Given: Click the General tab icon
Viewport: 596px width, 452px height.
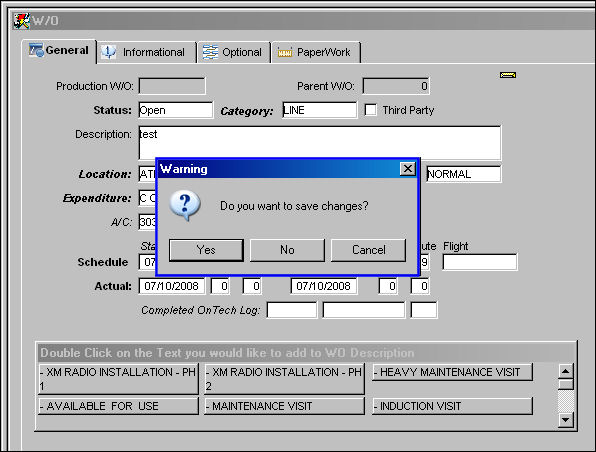Looking at the screenshot, I should tap(36, 51).
